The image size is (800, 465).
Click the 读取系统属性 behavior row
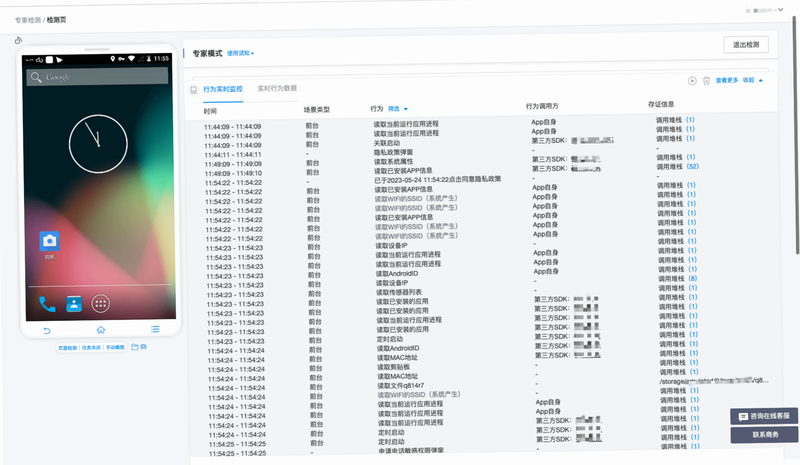tap(393, 161)
